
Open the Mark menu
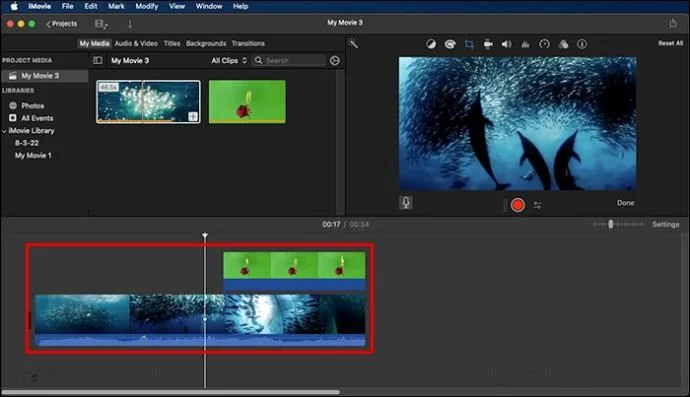[116, 6]
